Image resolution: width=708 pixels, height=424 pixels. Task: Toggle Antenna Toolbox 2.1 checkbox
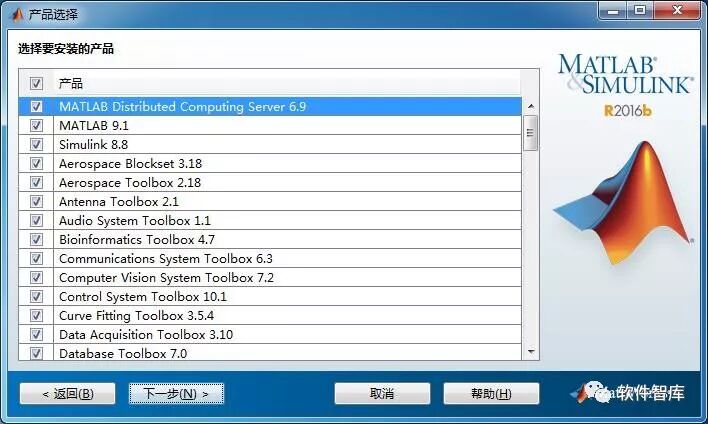36,201
